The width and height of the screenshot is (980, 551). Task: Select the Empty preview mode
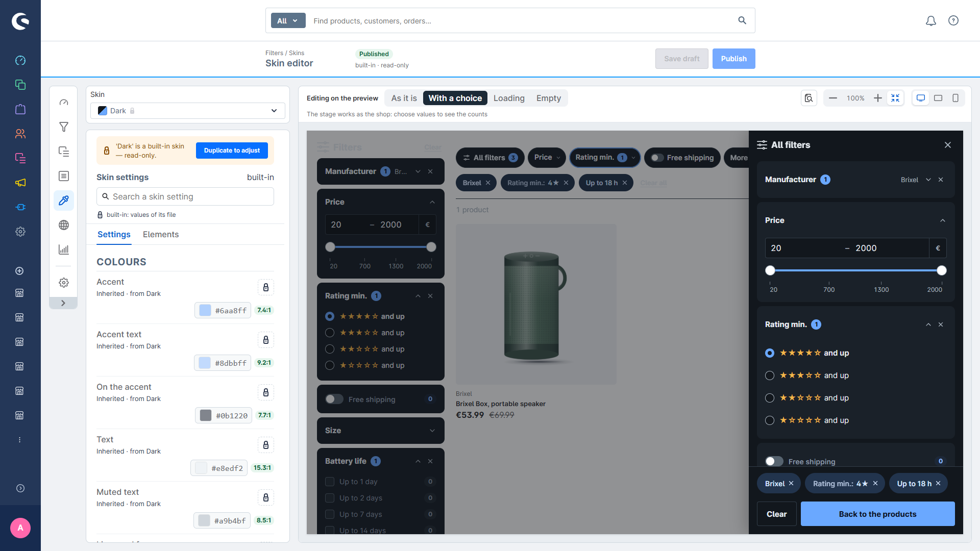[x=549, y=98]
